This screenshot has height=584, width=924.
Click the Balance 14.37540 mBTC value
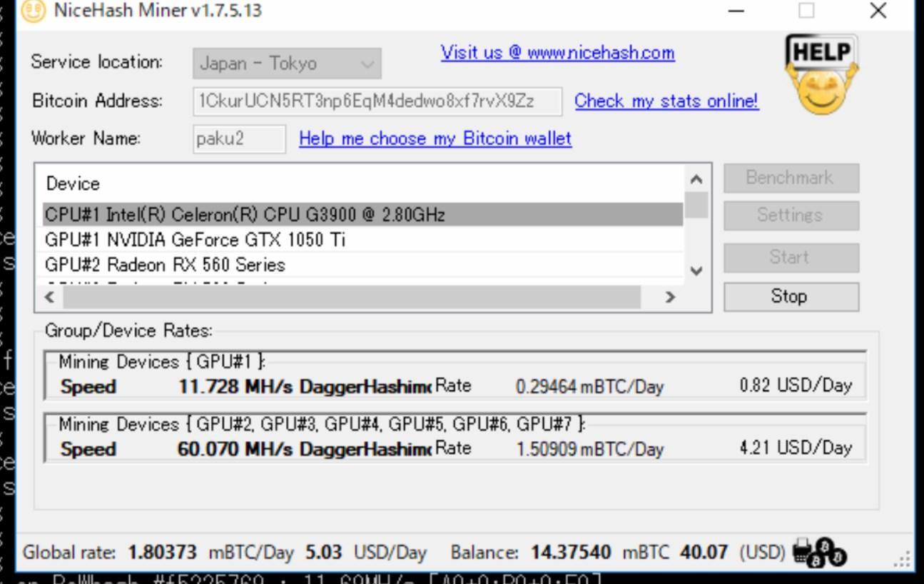[571, 553]
